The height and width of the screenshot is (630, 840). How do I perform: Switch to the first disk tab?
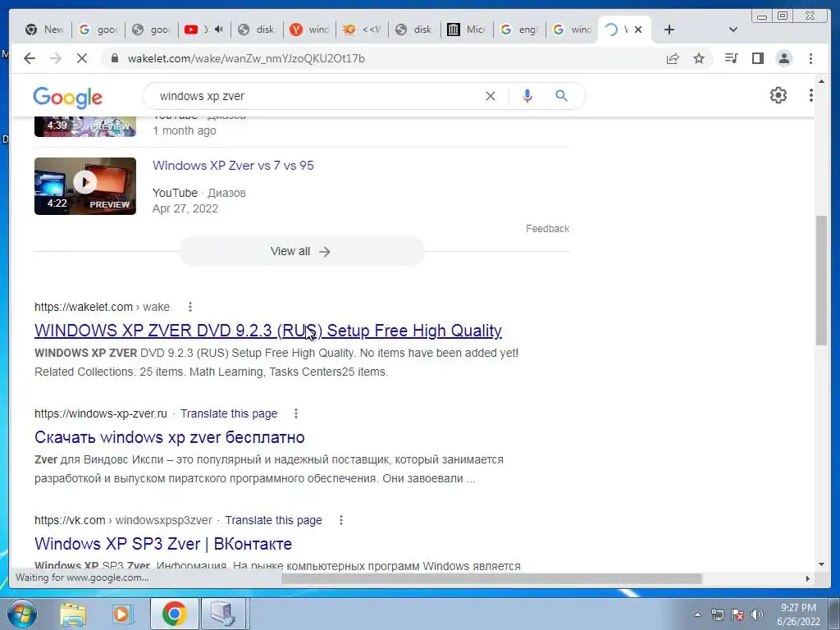[257, 30]
